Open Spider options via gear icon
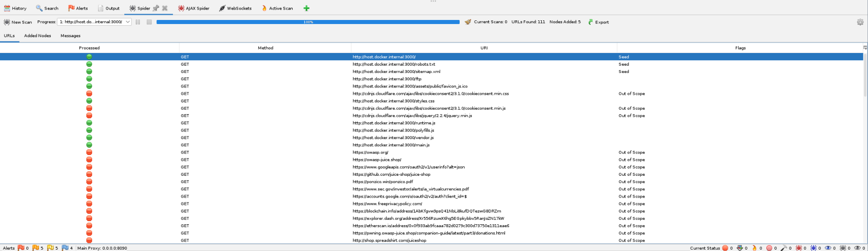868x251 pixels. click(x=860, y=22)
